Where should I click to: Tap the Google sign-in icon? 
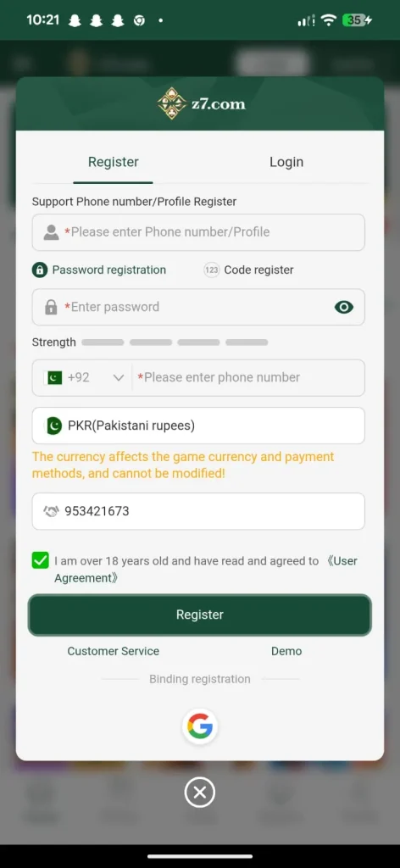click(x=200, y=726)
